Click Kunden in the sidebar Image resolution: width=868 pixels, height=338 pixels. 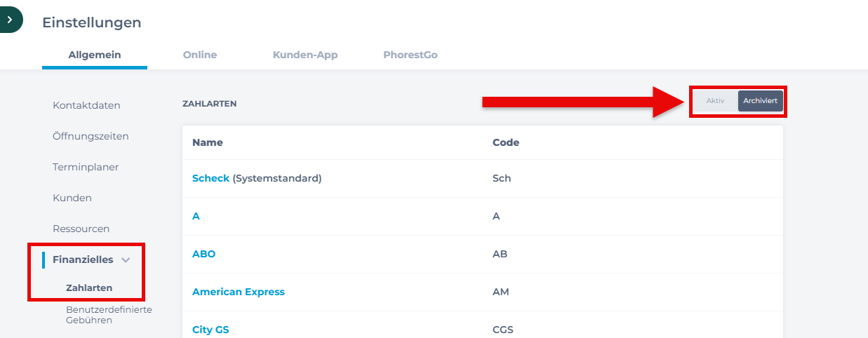[x=72, y=198]
